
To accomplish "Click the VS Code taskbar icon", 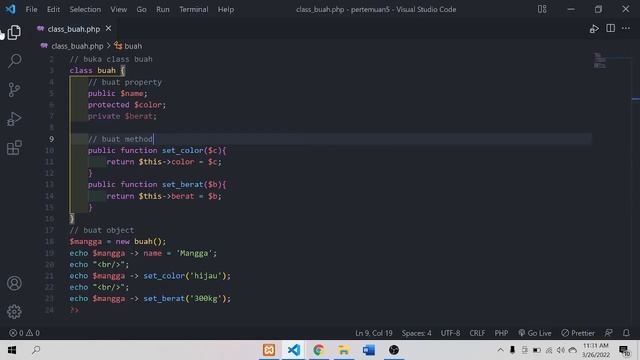I will pos(294,350).
